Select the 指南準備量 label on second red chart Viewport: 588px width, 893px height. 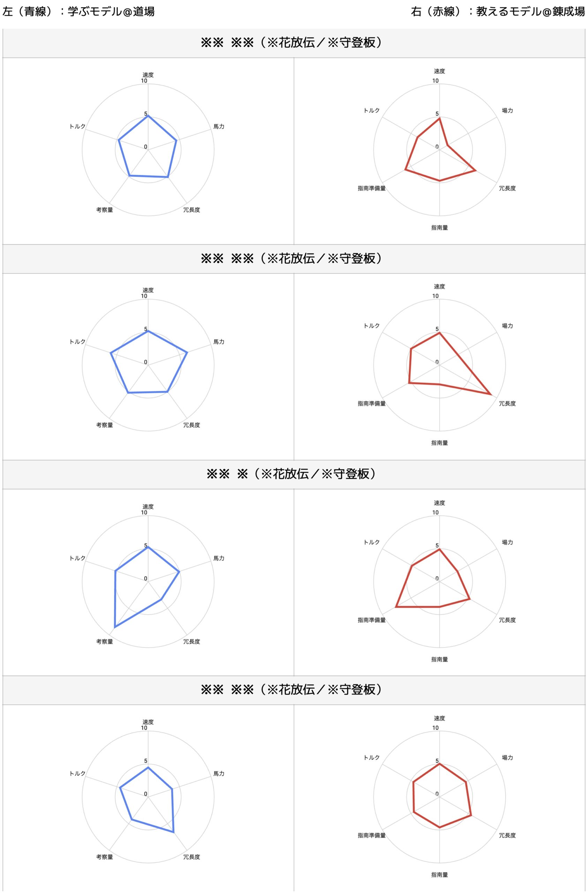[371, 404]
